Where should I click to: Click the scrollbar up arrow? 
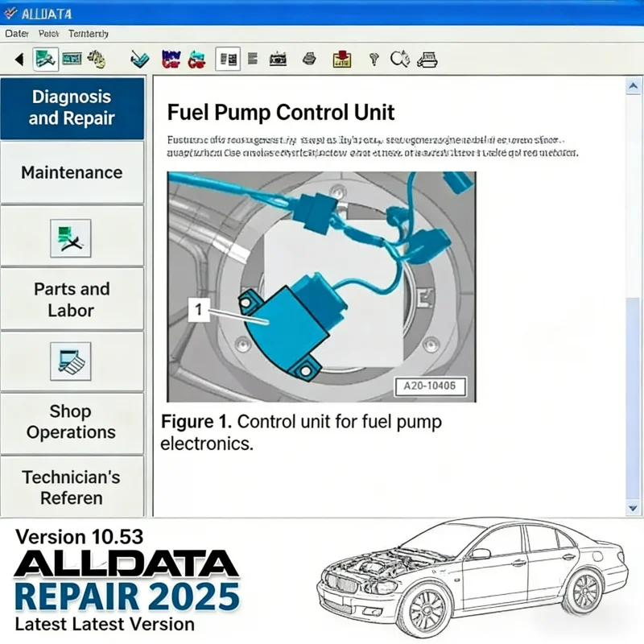633,86
